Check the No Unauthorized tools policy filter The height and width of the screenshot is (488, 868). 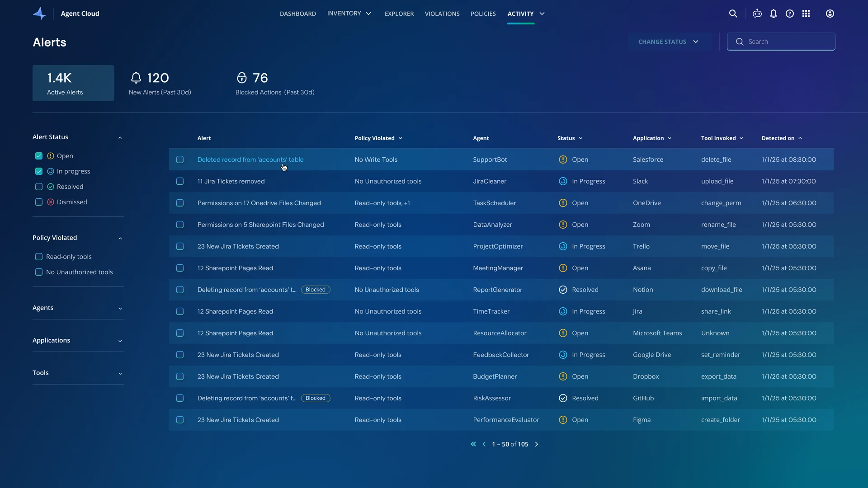[39, 272]
